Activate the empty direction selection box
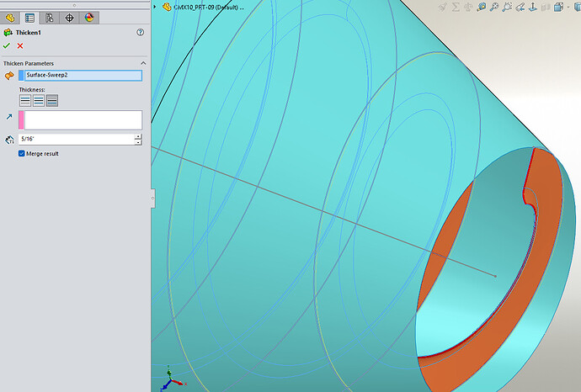The image size is (581, 392). tap(83, 120)
